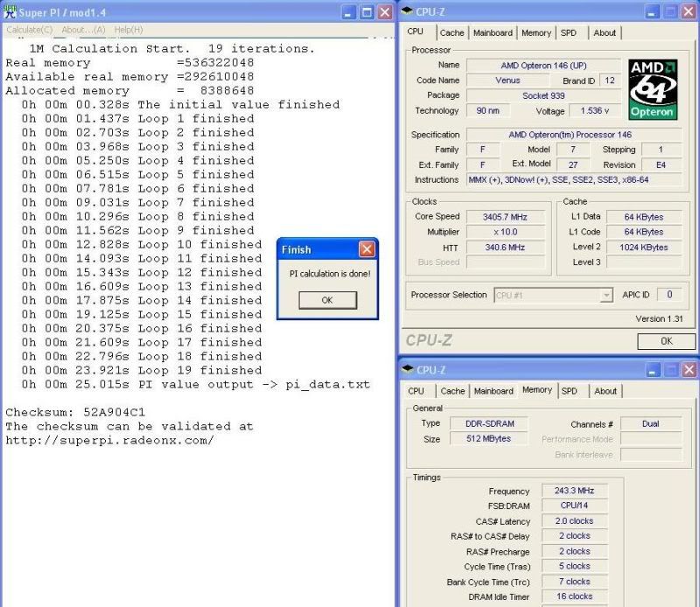Open the About...(A) menu in Super PI
This screenshot has height=607, width=700.
pos(83,30)
